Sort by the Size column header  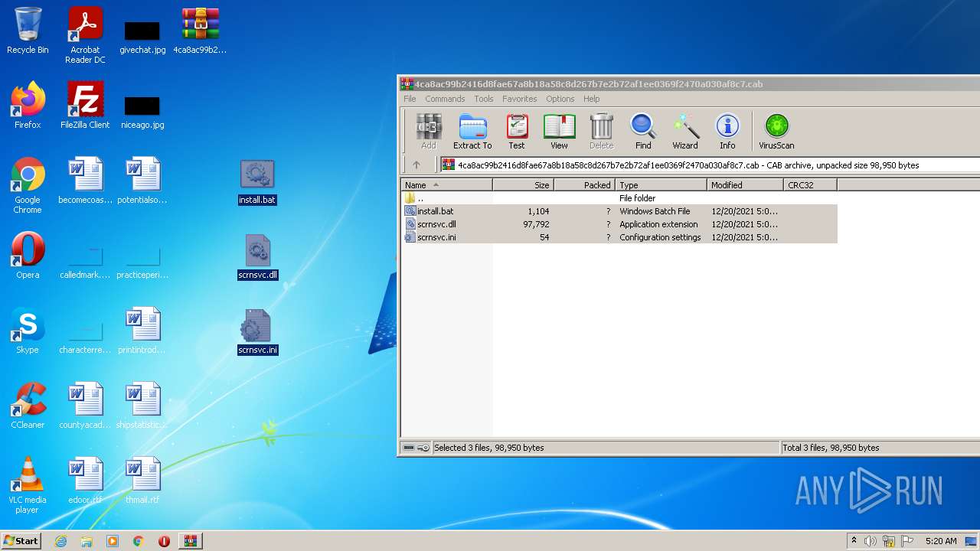(x=523, y=185)
